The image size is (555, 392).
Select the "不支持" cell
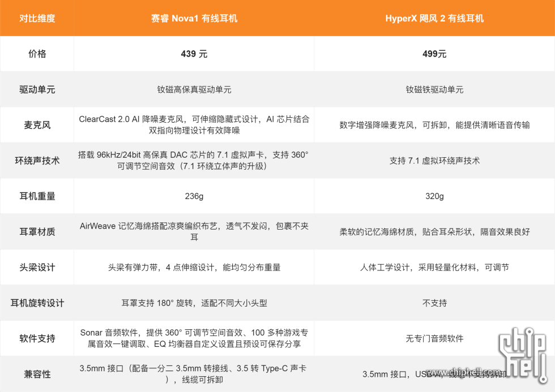click(x=434, y=303)
